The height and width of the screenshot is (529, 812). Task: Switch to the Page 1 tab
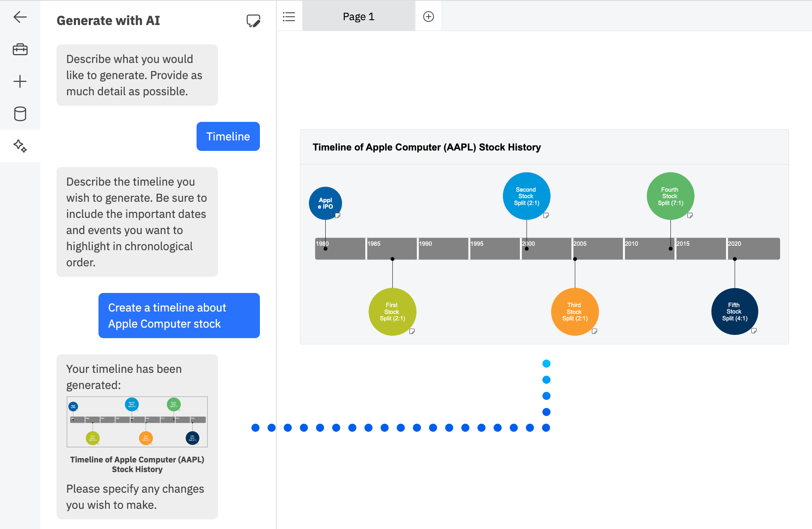pyautogui.click(x=358, y=16)
